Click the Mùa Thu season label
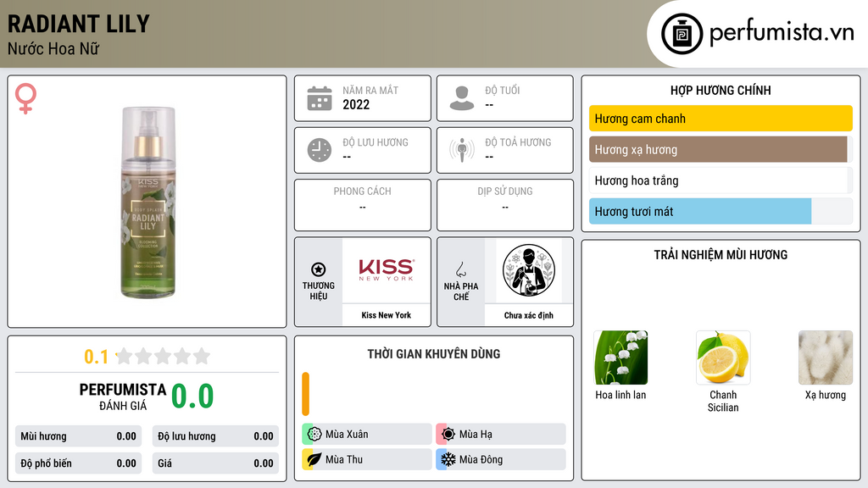 [x=344, y=459]
